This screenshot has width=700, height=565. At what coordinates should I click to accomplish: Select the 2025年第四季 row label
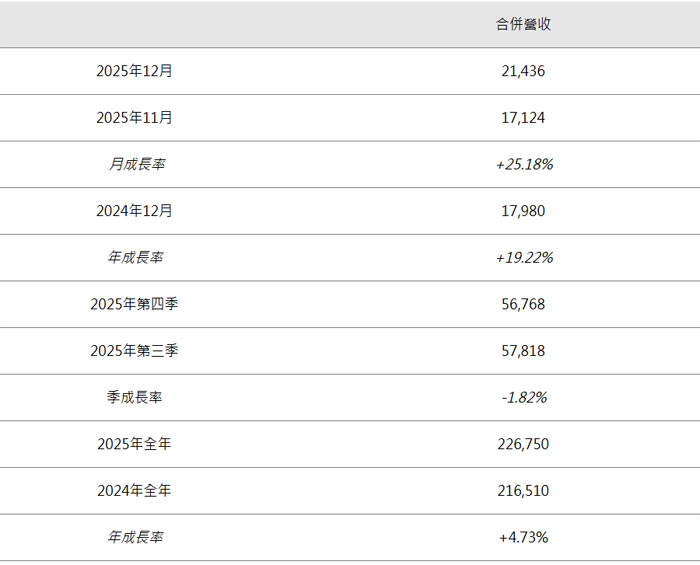[135, 304]
